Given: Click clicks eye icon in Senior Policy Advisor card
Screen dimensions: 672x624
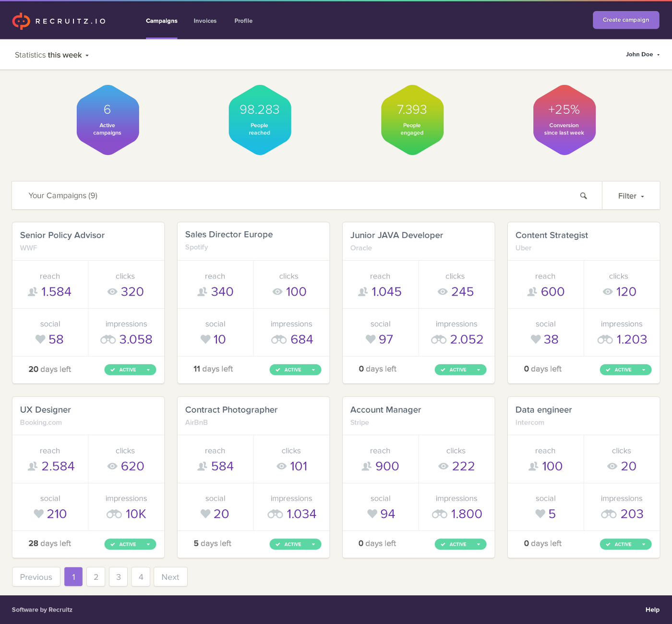Looking at the screenshot, I should pyautogui.click(x=112, y=292).
